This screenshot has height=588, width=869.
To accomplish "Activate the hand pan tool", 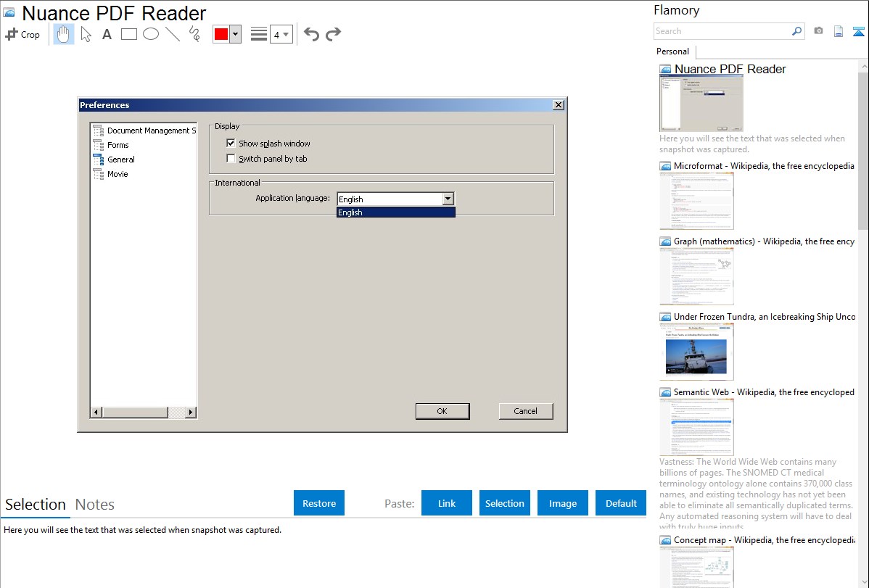I will (63, 34).
